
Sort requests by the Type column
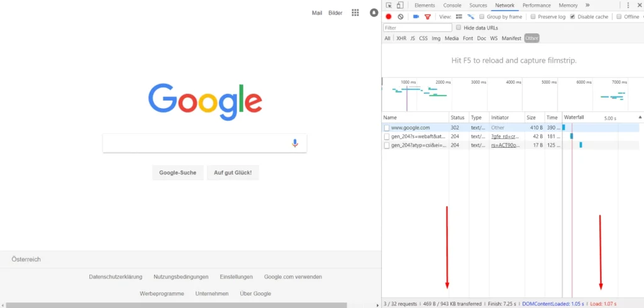pyautogui.click(x=479, y=118)
